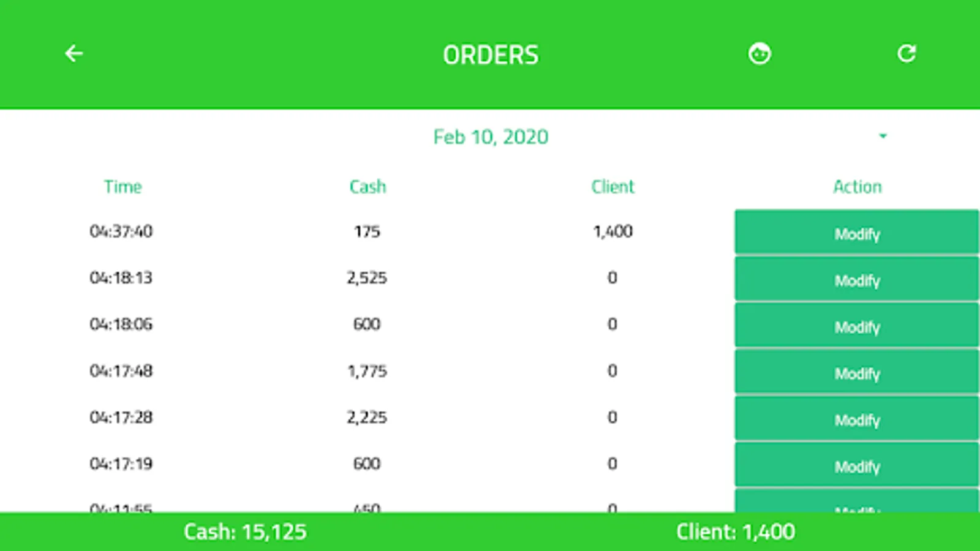Modify the 04:18:06 order
The height and width of the screenshot is (551, 980).
click(x=856, y=326)
